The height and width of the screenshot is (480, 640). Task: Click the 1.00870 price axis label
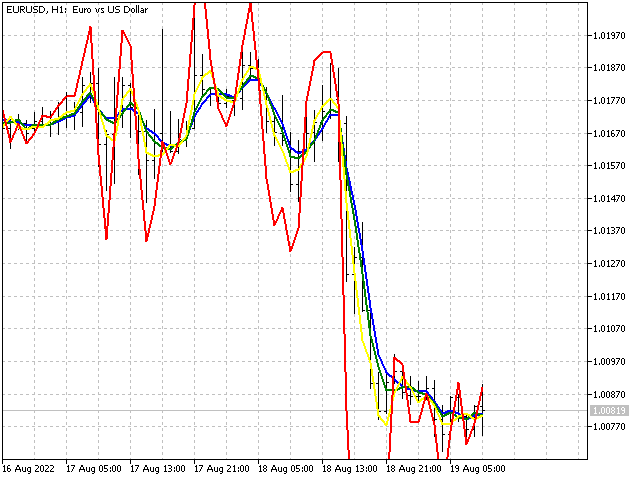(x=609, y=395)
